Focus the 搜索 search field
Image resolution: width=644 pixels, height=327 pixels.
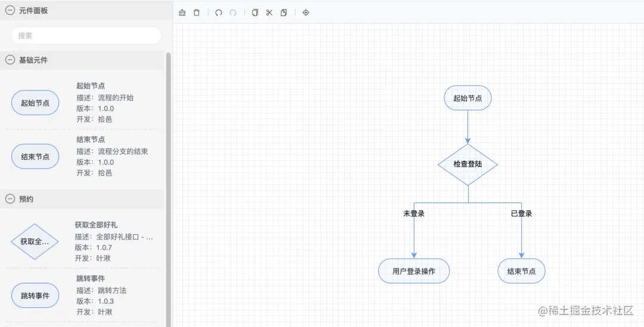(86, 36)
